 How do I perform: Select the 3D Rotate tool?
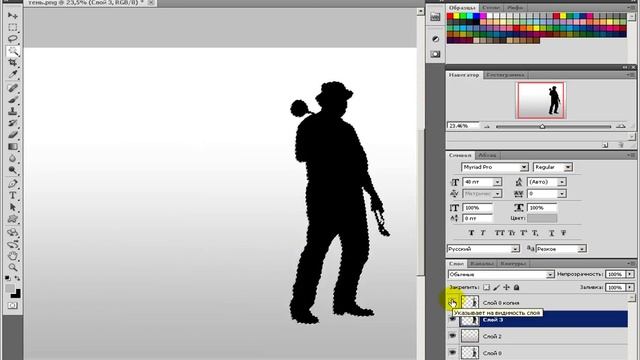[x=13, y=233]
